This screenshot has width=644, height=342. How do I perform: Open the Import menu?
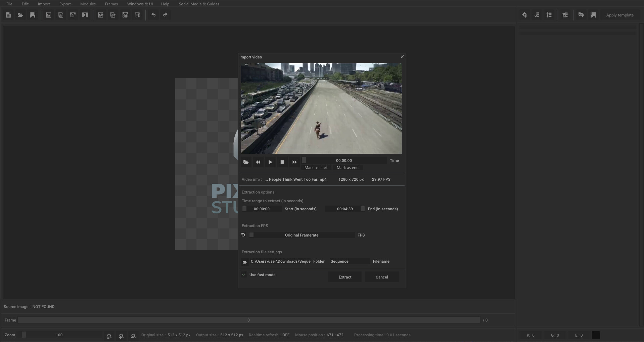click(43, 4)
